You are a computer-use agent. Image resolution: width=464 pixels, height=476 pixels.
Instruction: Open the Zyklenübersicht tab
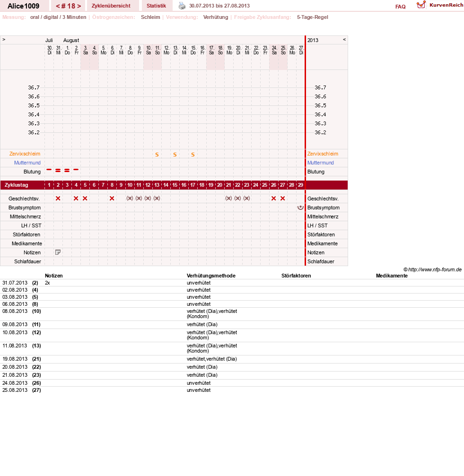(111, 6)
